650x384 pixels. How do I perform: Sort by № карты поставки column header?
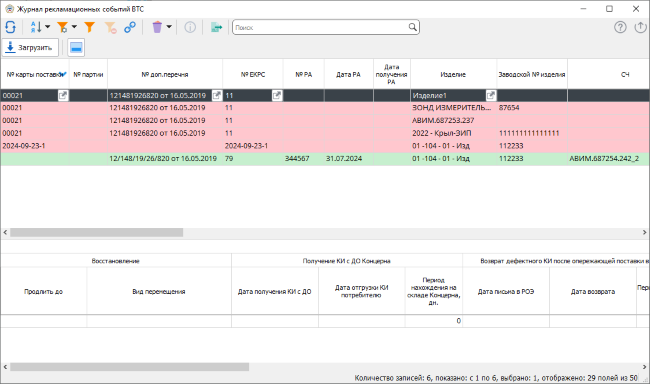35,75
